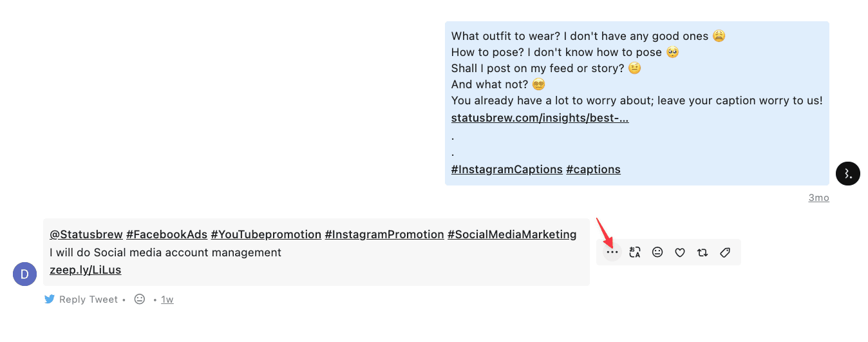
Task: Add emoji reaction from hover toolbar
Action: point(657,252)
